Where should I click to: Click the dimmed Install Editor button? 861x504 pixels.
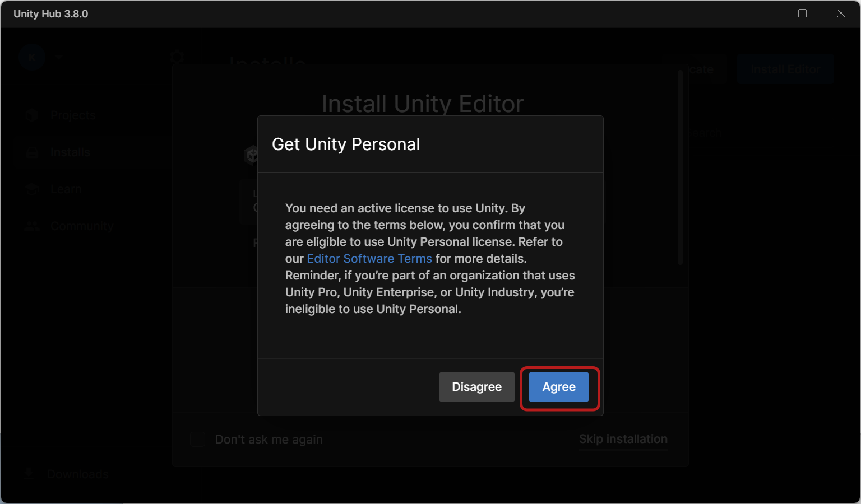pos(785,69)
